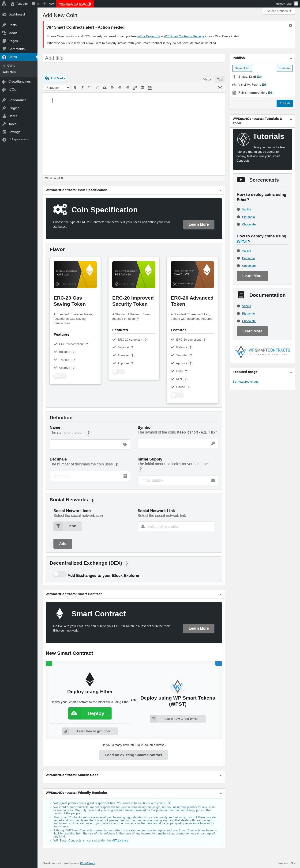Click the green Deploy button
This screenshot has width=300, height=868.
[90, 713]
